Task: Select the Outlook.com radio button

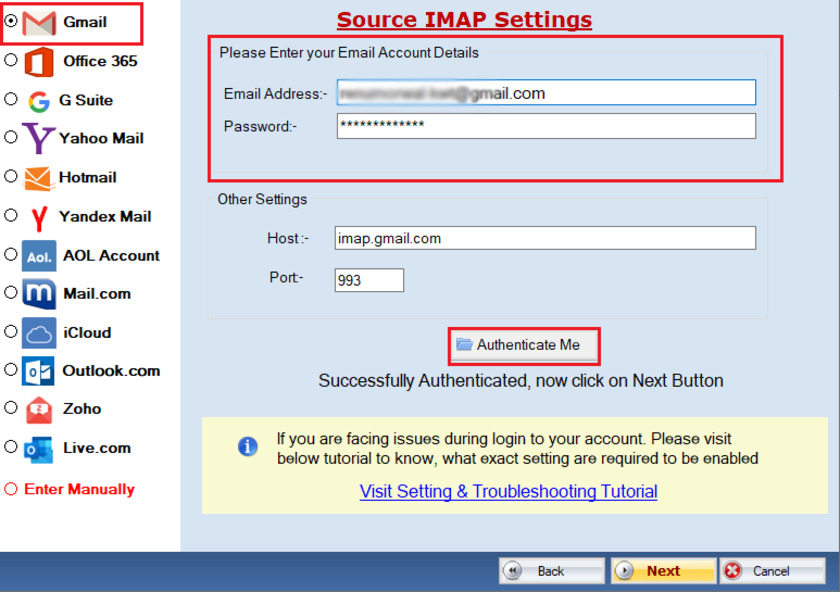Action: (11, 370)
